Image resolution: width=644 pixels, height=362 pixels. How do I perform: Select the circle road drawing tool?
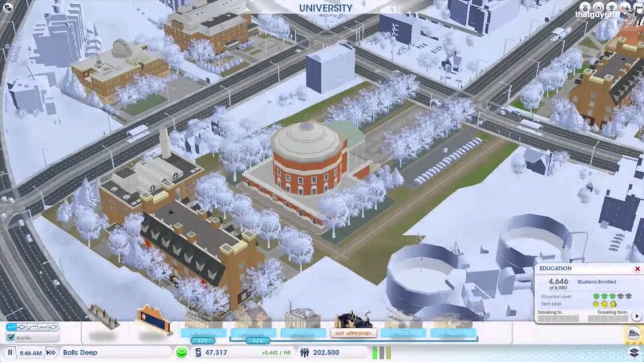54,327
